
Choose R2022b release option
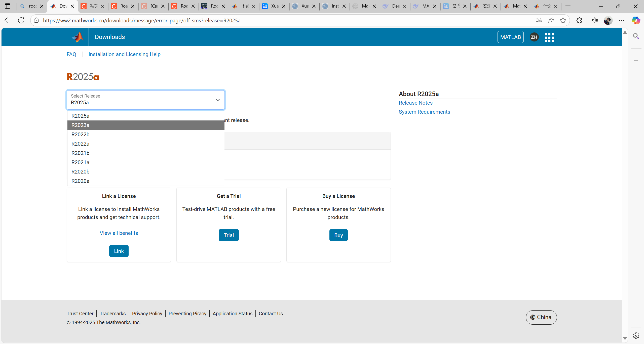coord(146,134)
